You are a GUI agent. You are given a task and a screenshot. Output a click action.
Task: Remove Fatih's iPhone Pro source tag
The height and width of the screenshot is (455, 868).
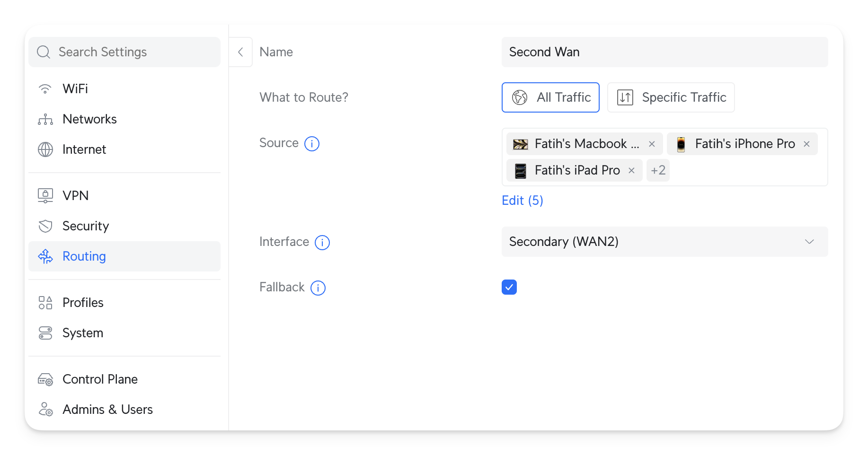click(x=806, y=144)
